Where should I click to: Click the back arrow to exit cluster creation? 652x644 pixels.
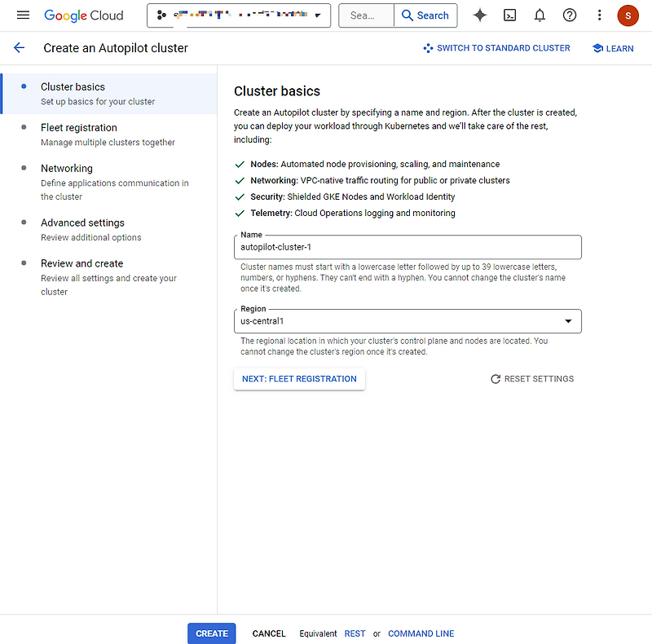click(x=20, y=47)
